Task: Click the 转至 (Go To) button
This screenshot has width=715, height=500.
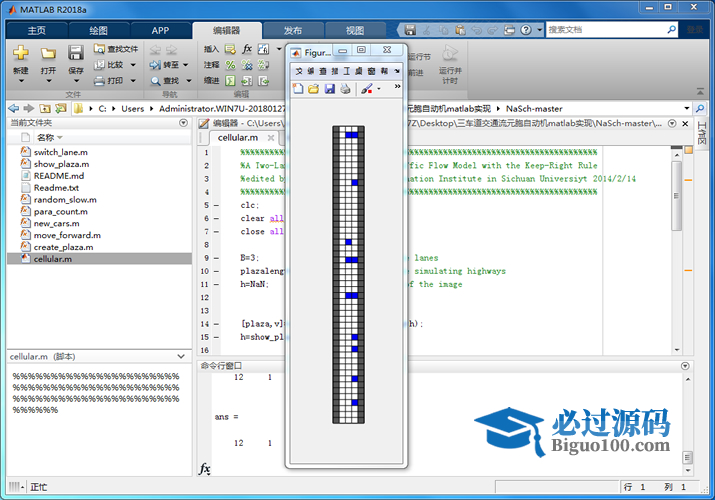Action: tap(165, 65)
